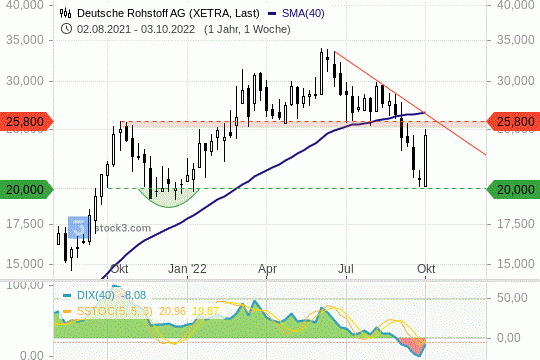Select the red 25,800 right price tag

pyautogui.click(x=513, y=122)
